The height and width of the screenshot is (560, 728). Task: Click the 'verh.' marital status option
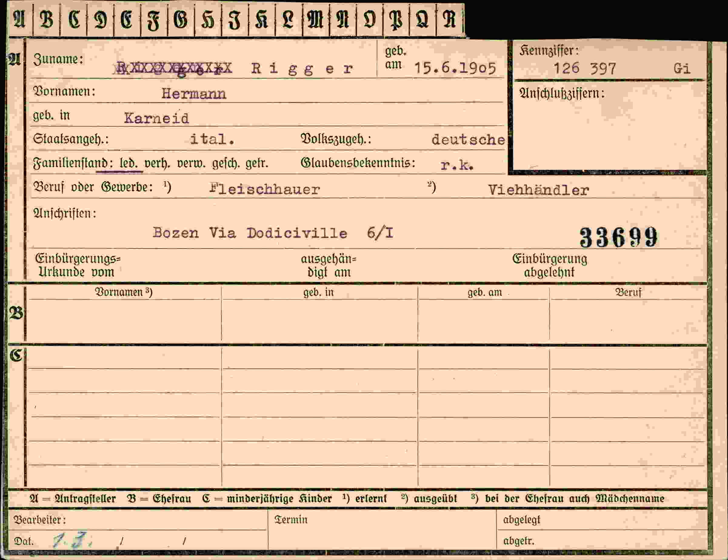point(157,164)
